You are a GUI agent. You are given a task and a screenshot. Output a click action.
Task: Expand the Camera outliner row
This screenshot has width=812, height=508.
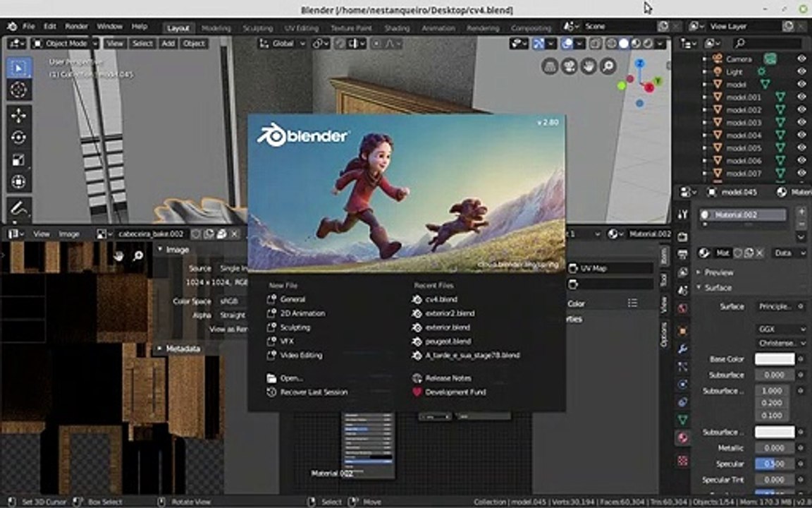click(704, 59)
